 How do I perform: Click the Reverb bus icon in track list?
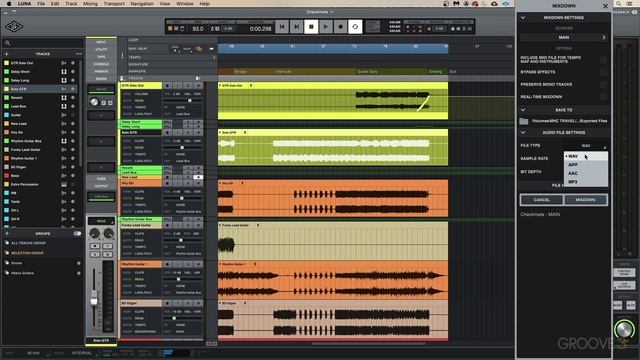click(64, 98)
